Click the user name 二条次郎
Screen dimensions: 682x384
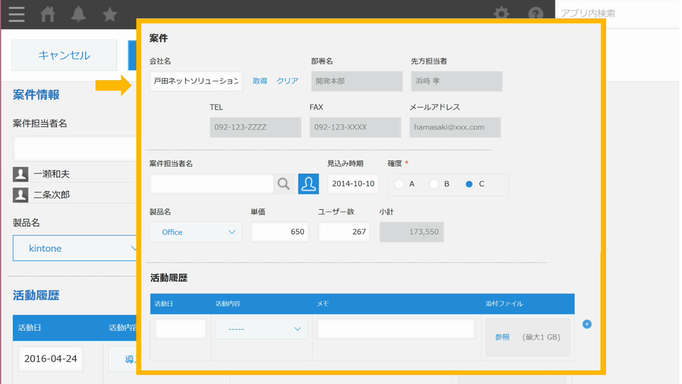click(x=52, y=195)
